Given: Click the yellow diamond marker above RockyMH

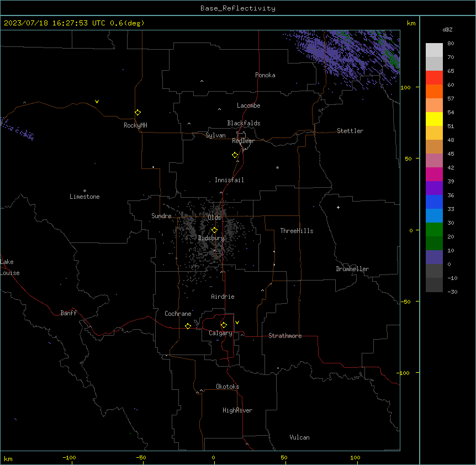Looking at the screenshot, I should (137, 113).
